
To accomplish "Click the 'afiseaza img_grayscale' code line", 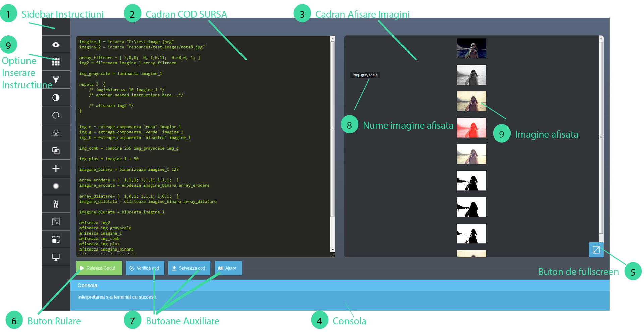I will coord(105,228).
